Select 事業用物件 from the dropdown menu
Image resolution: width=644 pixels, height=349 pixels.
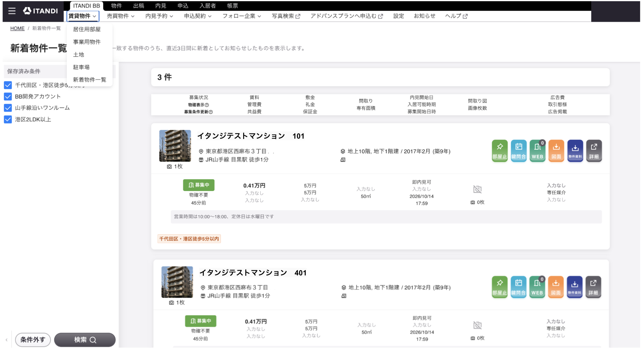coord(87,42)
